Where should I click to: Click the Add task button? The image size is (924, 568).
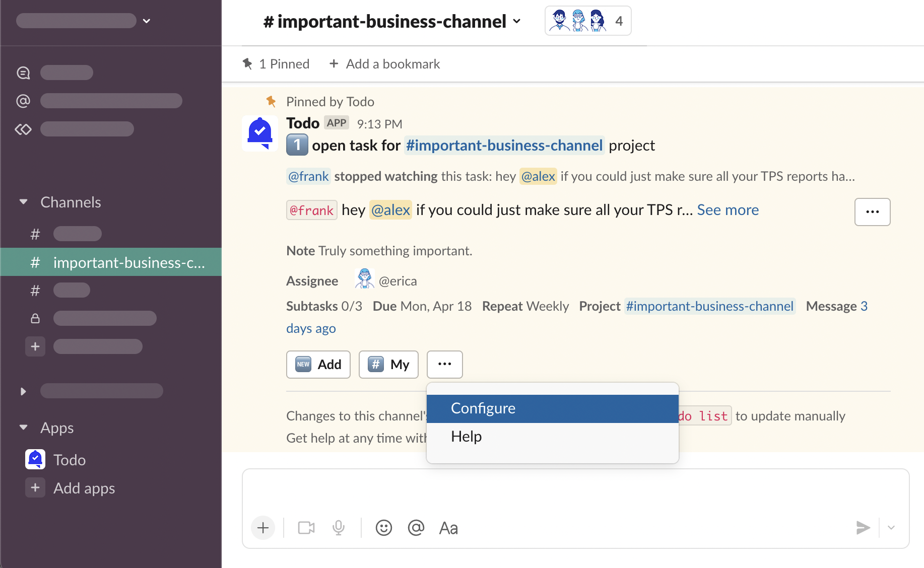tap(318, 364)
